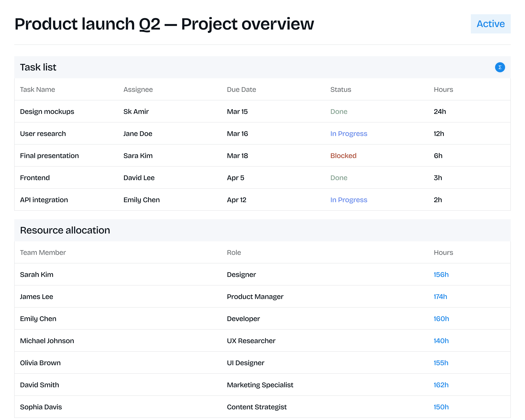Click the Hours column header in Task list
525x420 pixels.
pos(443,90)
